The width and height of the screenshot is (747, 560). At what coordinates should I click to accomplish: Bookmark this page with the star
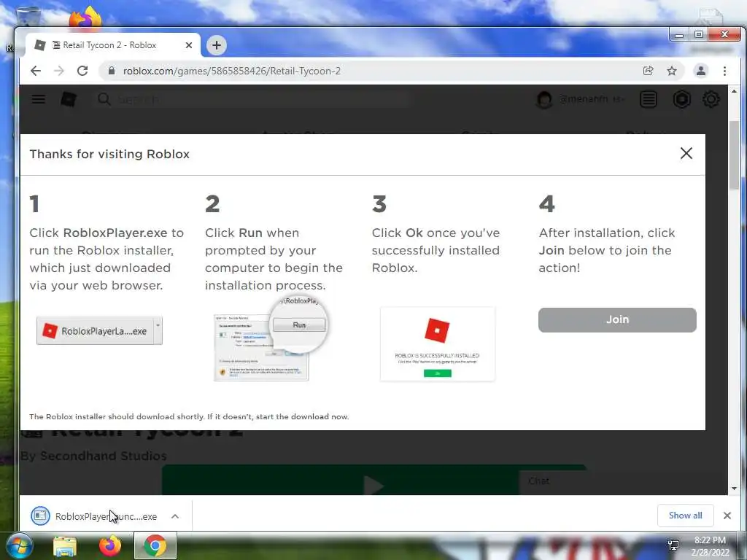click(x=672, y=71)
